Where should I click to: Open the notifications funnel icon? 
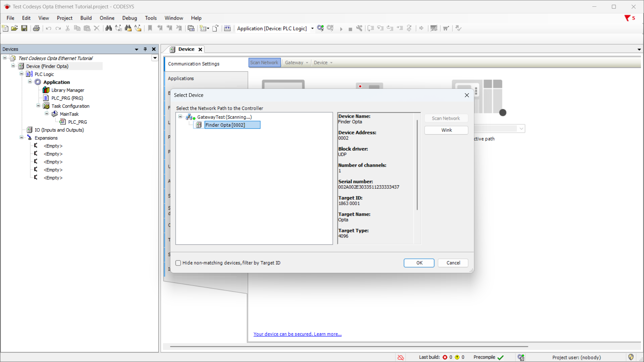[627, 18]
